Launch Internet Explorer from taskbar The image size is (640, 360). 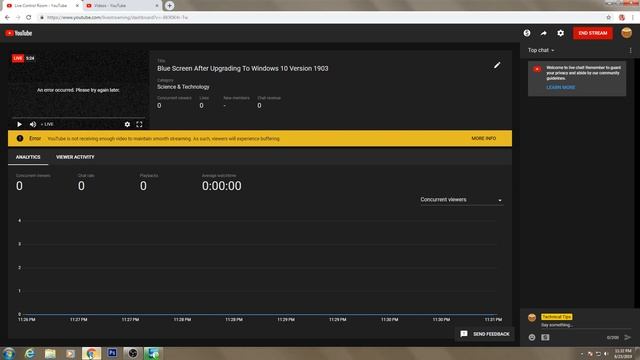pyautogui.click(x=30, y=353)
